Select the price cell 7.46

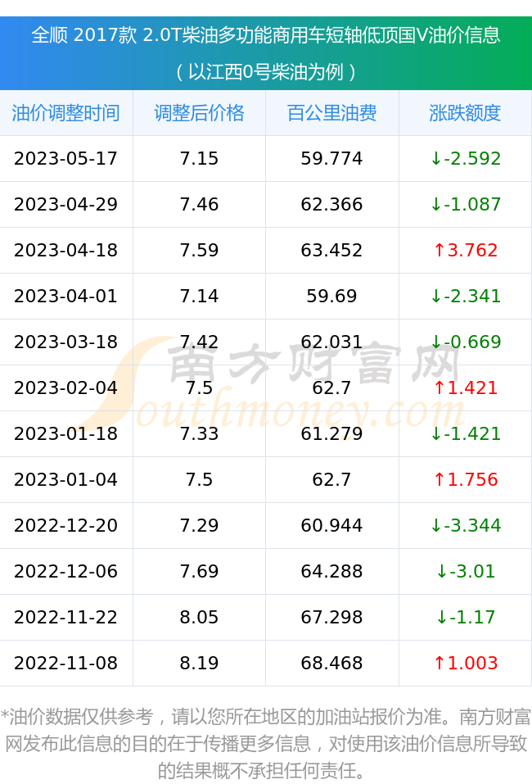200,205
